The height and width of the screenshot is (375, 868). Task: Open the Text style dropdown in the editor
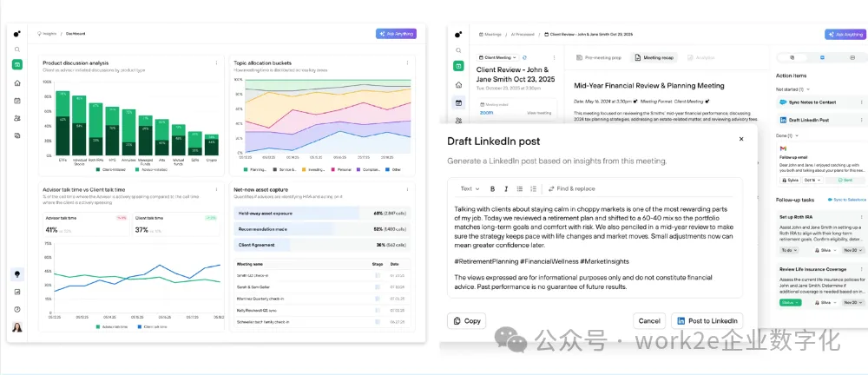pyautogui.click(x=469, y=188)
